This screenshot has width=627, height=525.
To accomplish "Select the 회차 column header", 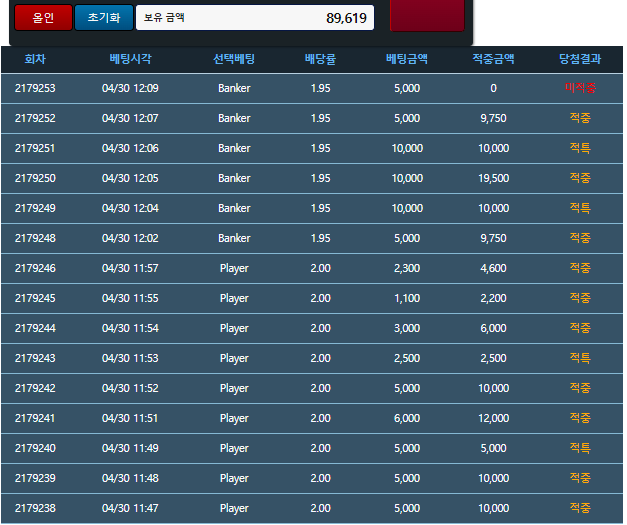I will click(x=35, y=59).
